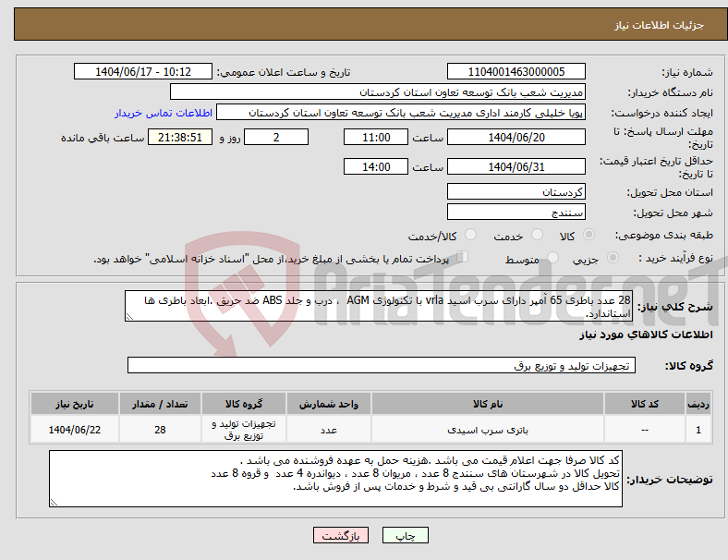
Task: Click the buyer organization name field
Action: (x=378, y=91)
